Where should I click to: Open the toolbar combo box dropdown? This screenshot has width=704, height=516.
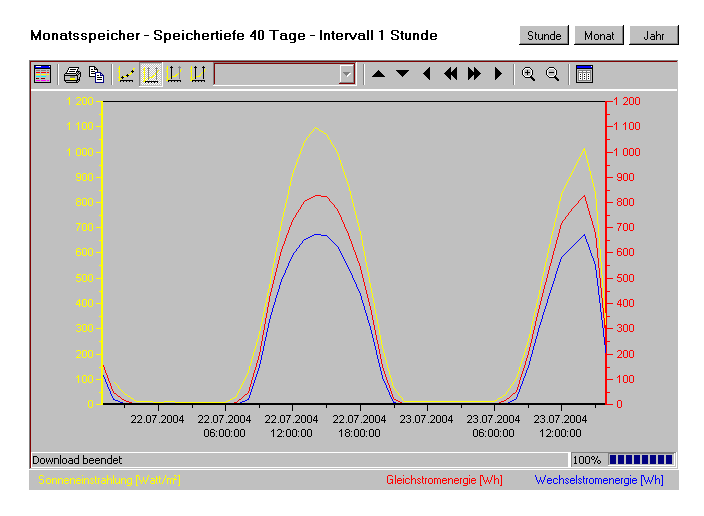pos(347,74)
